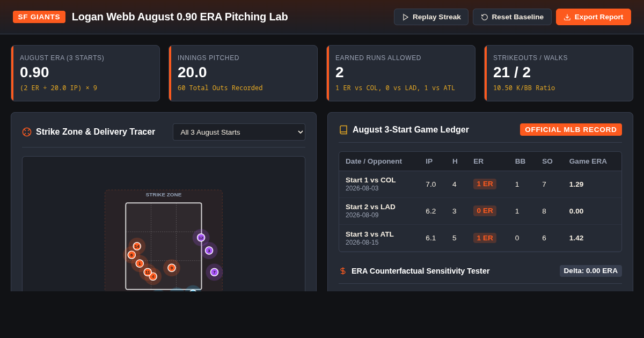Screen dimensions: 644x338
Task: Click the Game Ledger book icon
Action: point(343,130)
